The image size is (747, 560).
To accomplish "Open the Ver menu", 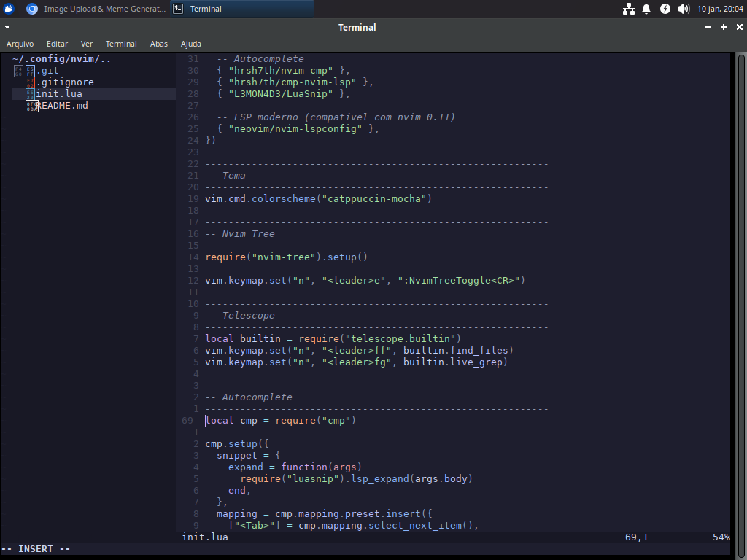I will [87, 44].
